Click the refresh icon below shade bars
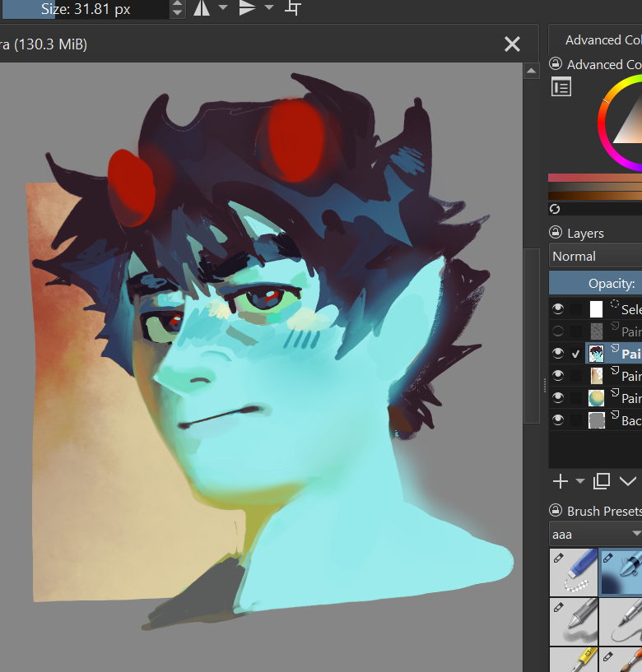 555,209
